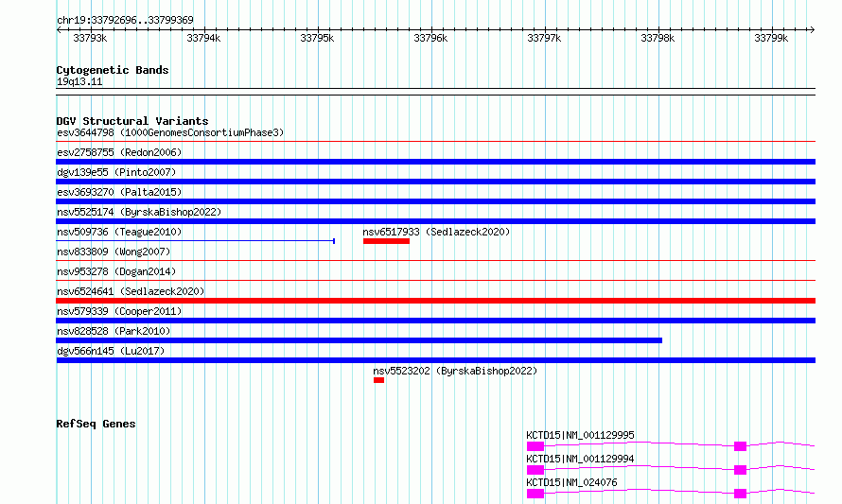Select the esv3693270 (Palta2015) blue bar

click(435, 201)
